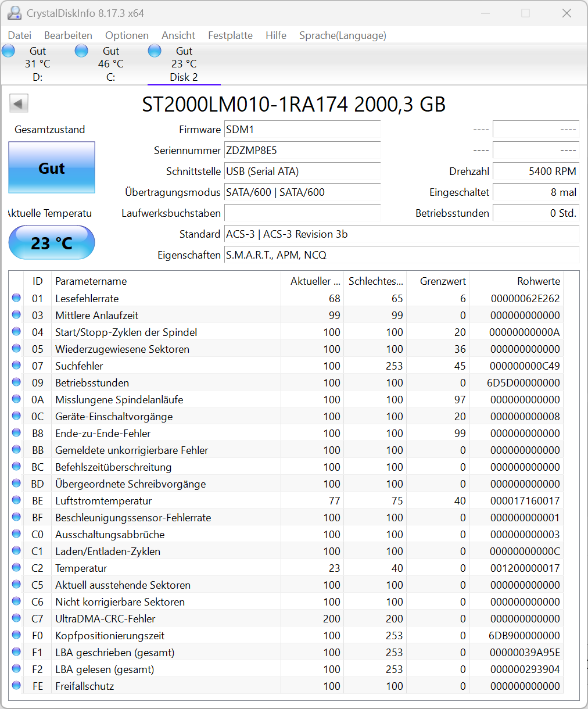Click the Firmware field showing SDM1
588x709 pixels.
tap(302, 130)
